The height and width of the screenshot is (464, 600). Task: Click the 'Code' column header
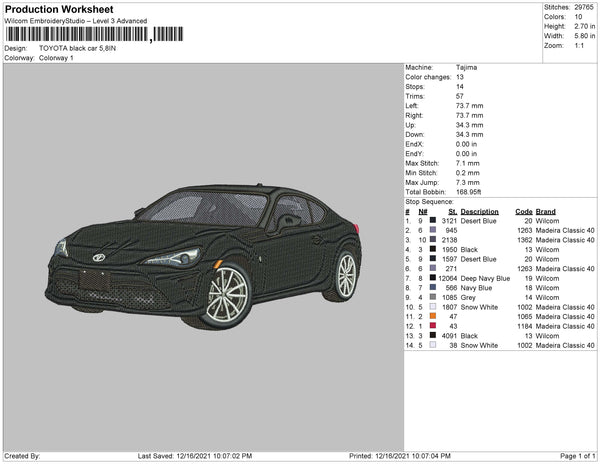(524, 212)
